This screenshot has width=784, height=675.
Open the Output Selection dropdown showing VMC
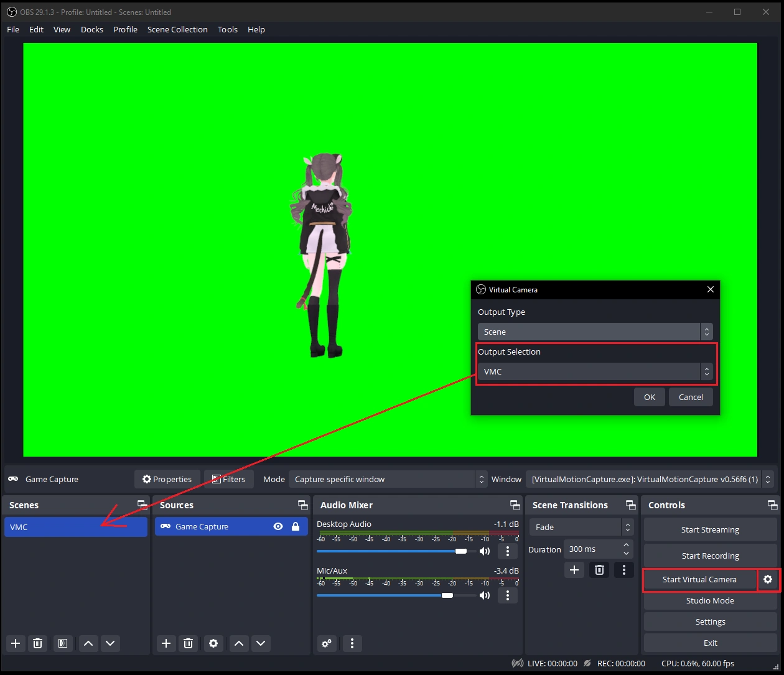pyautogui.click(x=595, y=371)
